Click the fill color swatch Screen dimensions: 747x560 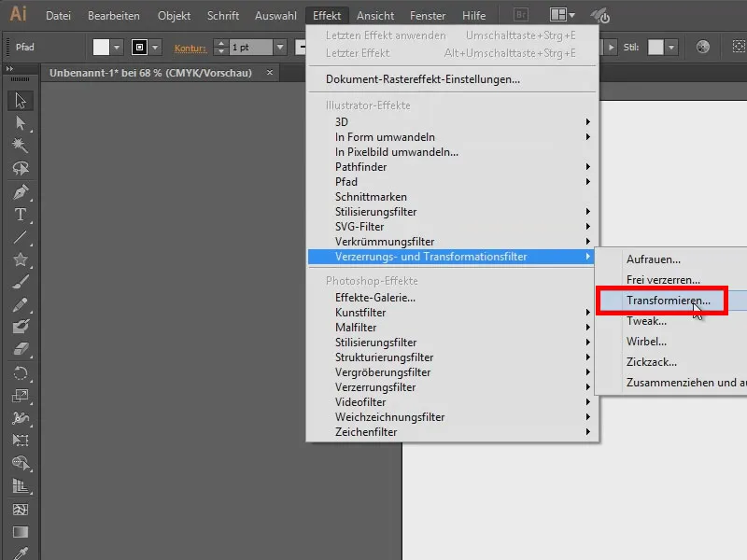point(101,48)
